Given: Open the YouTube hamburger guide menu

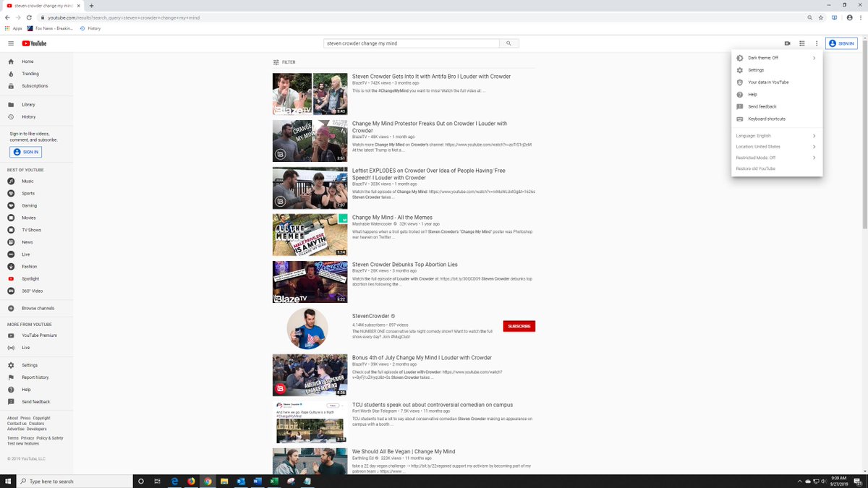Looking at the screenshot, I should click(x=11, y=43).
